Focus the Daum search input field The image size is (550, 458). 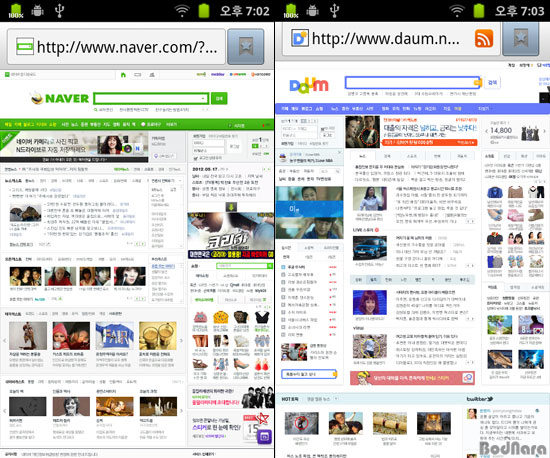412,82
